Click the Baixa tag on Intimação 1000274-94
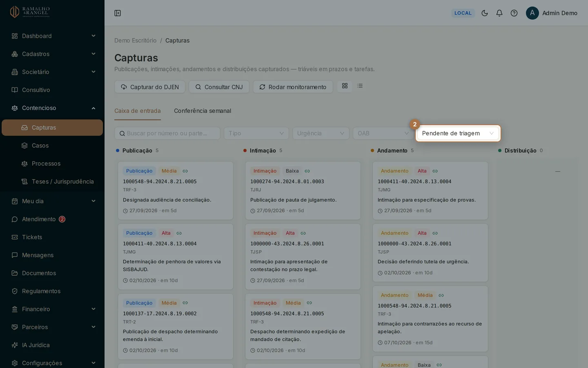588x368 pixels. click(292, 171)
